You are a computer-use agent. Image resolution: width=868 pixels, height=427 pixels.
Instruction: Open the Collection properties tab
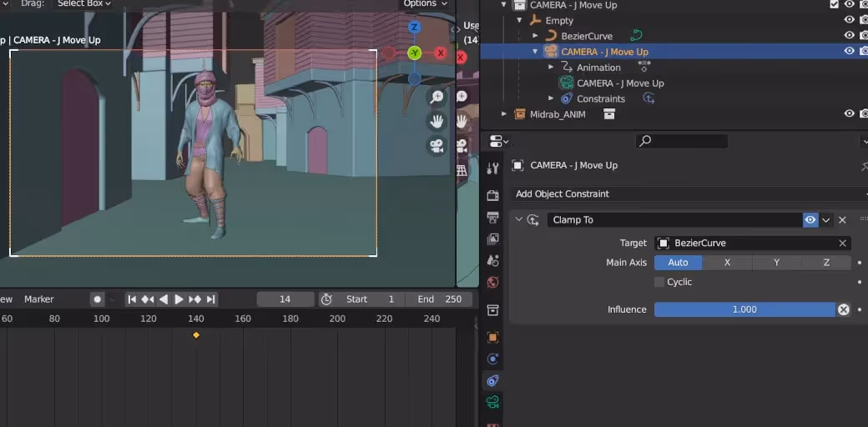[492, 309]
